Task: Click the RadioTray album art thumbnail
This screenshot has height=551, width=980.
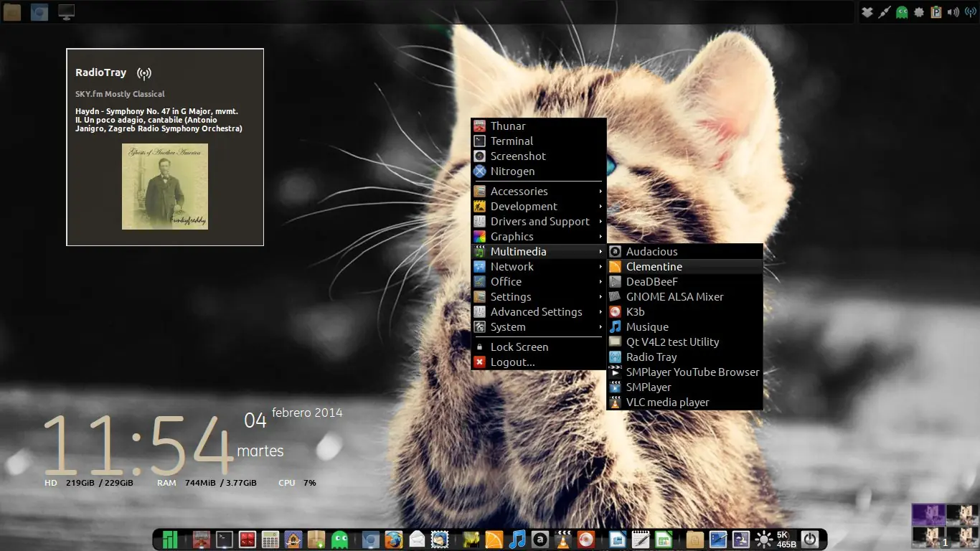Action: coord(165,187)
